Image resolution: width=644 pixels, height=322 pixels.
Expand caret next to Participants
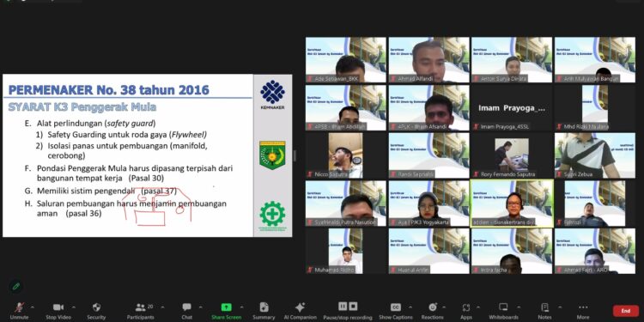coord(162,307)
